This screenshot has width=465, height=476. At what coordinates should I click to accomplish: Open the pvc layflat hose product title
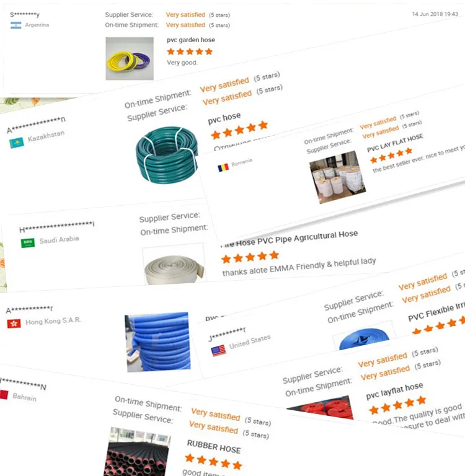(394, 390)
